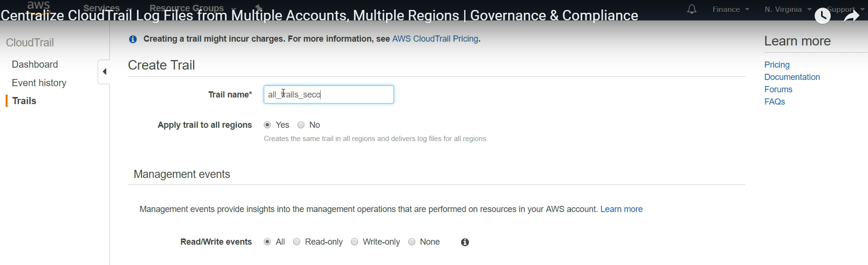Open the notifications bell icon
This screenshot has width=868, height=265.
click(692, 9)
